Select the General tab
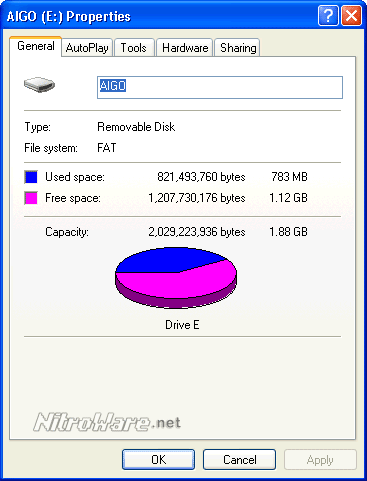Image resolution: width=367 pixels, height=481 pixels. (36, 46)
